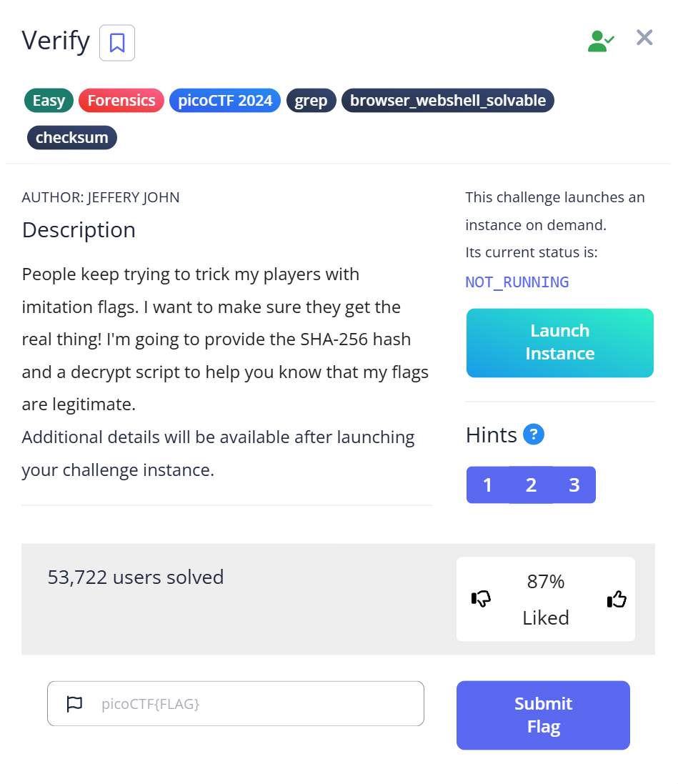
Task: Click the thumbs down dislike icon
Action: click(x=482, y=599)
